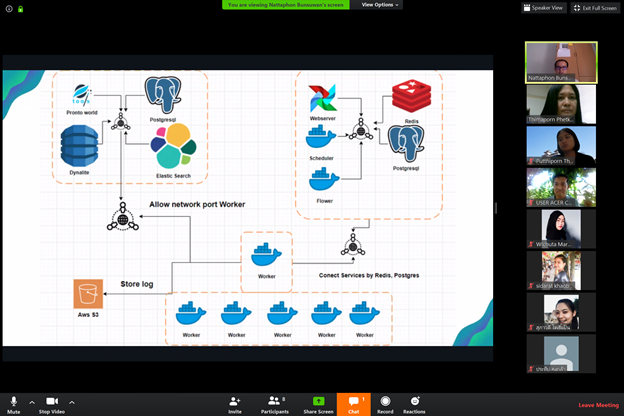Screen dimensions: 624x416
Task: Select Nattaphon's video thumbnail
Action: click(x=561, y=61)
